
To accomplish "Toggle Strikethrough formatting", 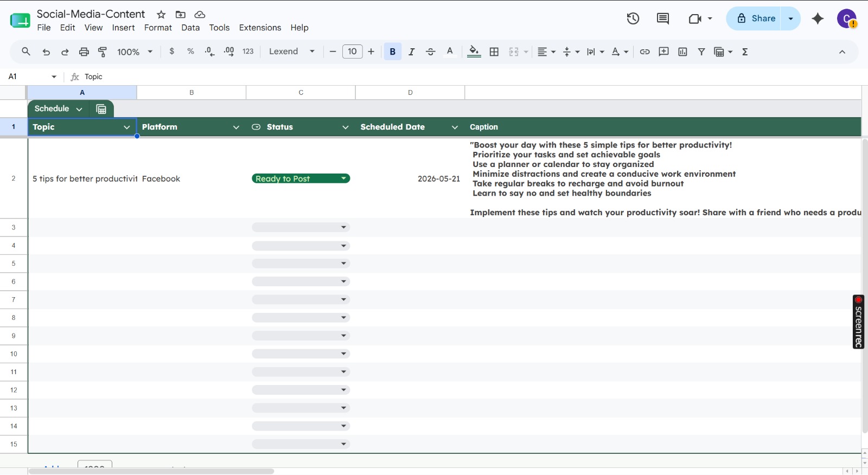I will click(430, 52).
